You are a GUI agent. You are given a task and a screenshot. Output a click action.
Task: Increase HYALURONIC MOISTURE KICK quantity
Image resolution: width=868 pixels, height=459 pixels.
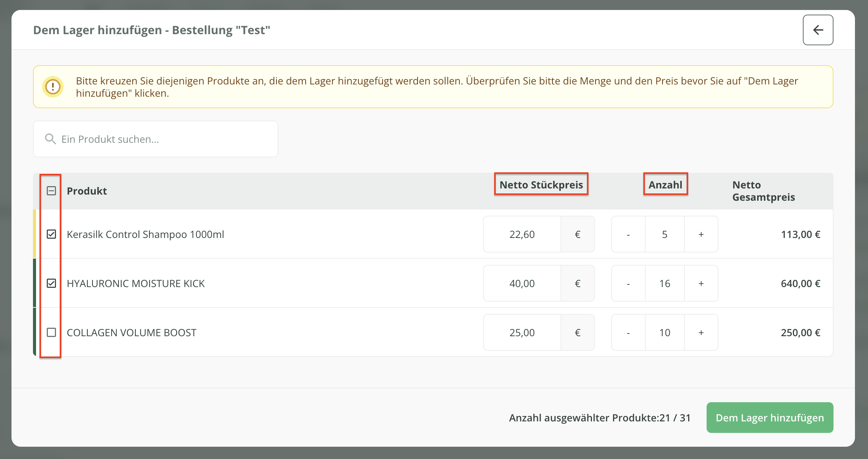pos(701,283)
